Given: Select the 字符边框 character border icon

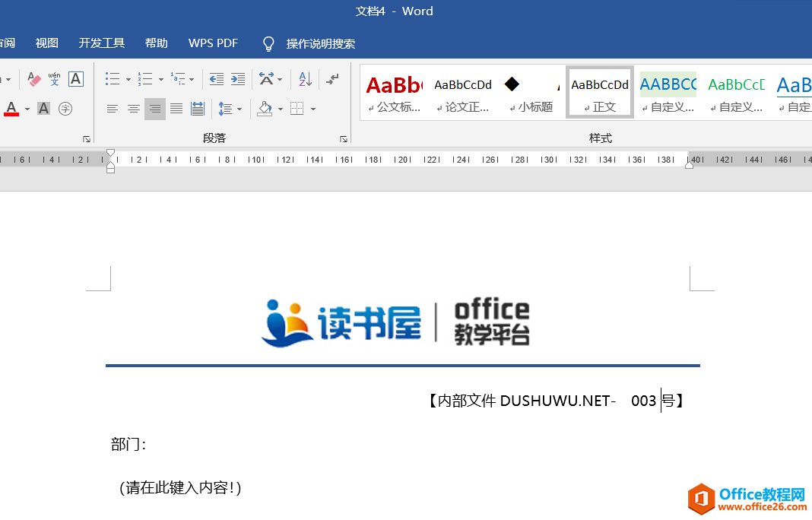Looking at the screenshot, I should pyautogui.click(x=75, y=78).
